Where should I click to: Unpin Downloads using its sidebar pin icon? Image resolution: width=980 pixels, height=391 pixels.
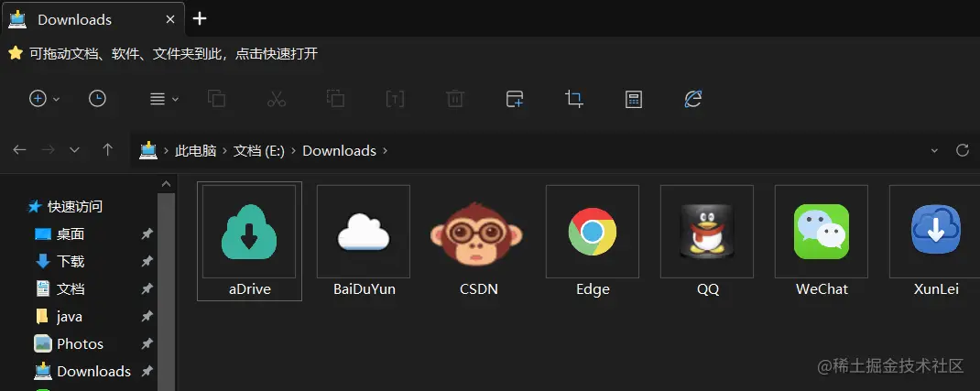pos(147,371)
